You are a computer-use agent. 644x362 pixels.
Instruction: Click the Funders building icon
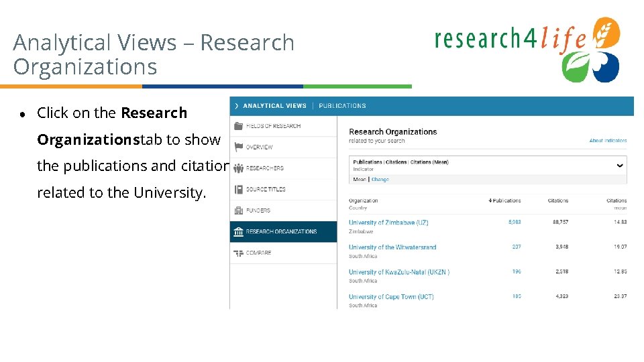pyautogui.click(x=238, y=210)
